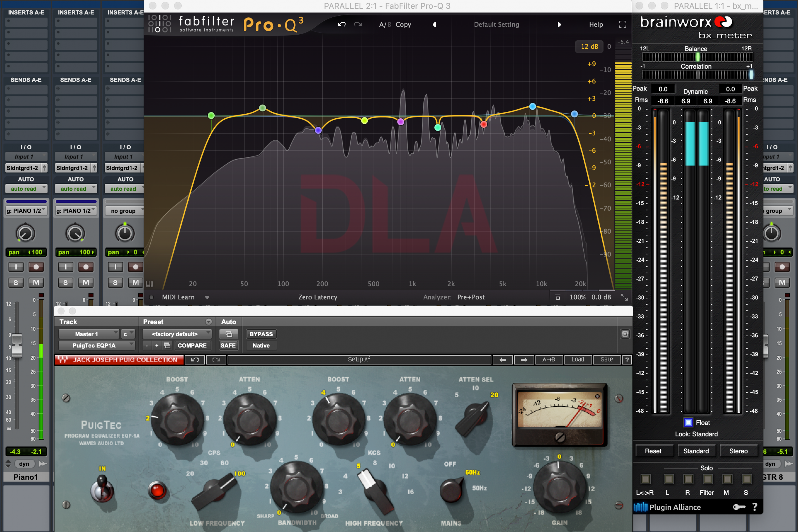Open the bx_meter help question mark

[x=755, y=507]
